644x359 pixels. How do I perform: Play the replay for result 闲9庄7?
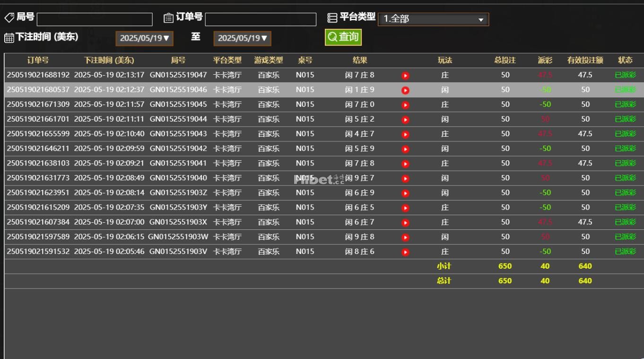(x=405, y=178)
